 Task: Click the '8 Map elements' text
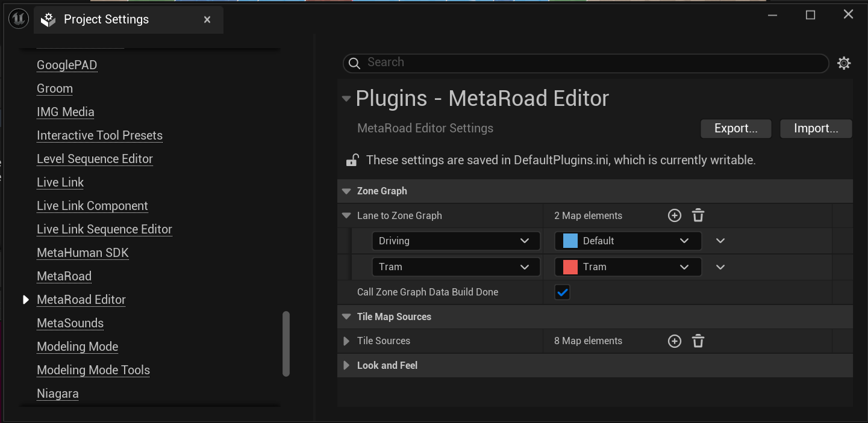click(588, 341)
